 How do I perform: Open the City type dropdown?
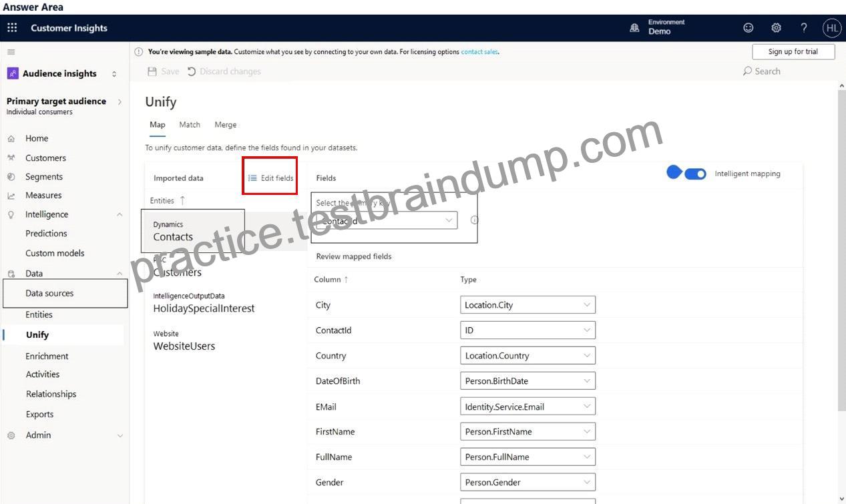(527, 305)
